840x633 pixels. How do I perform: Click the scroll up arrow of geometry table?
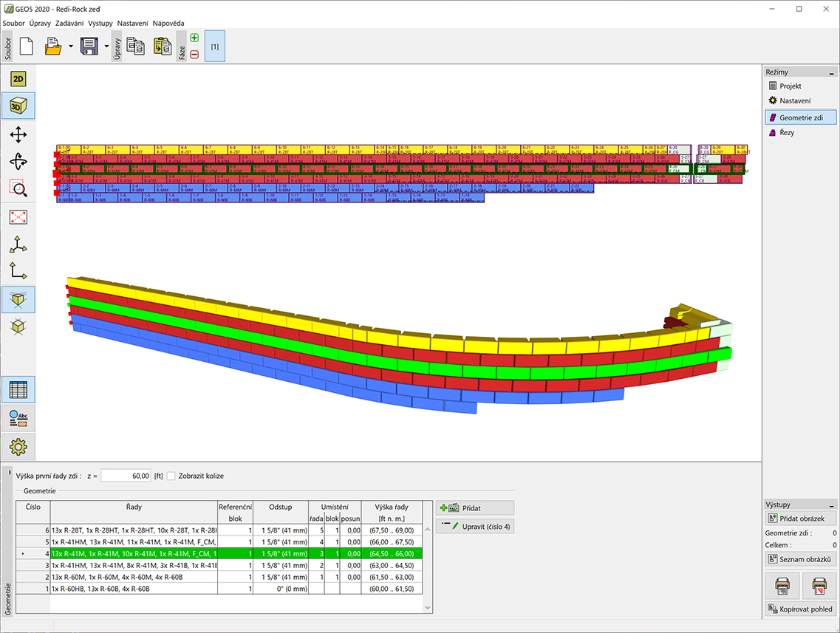click(428, 529)
